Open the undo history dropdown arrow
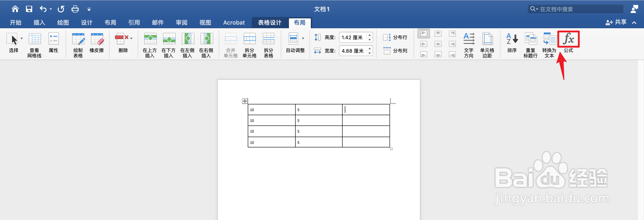 pyautogui.click(x=51, y=9)
